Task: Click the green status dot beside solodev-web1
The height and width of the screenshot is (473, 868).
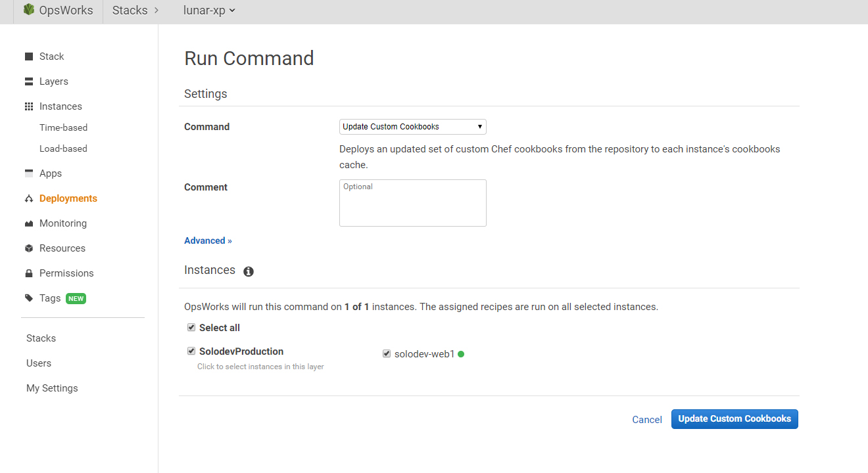Action: [x=461, y=354]
